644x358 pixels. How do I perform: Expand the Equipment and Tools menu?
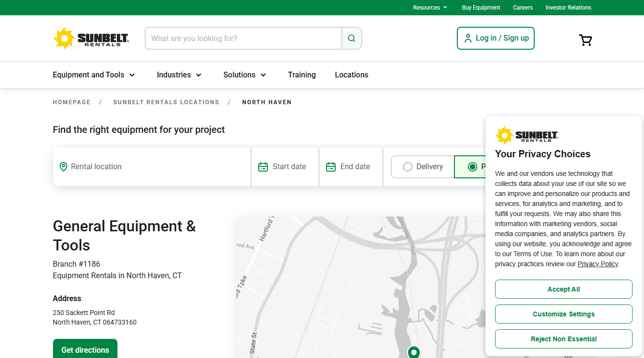(x=94, y=75)
